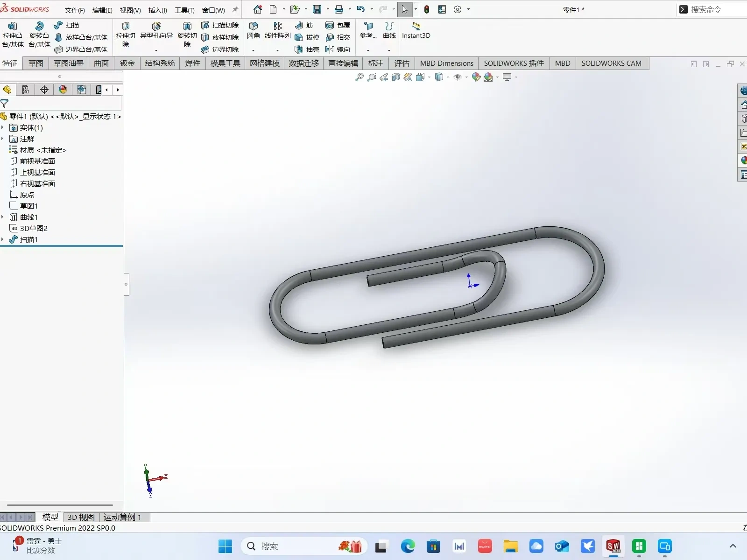Viewport: 747px width, 560px height.
Task: Click the Zoom to Fit magnifier icon
Action: (359, 77)
